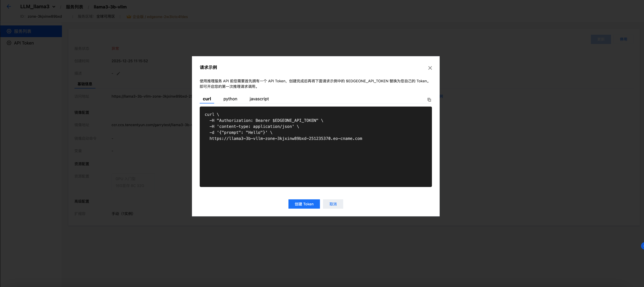Expand the LLM_llama3 dropdown
Screen dimensions: 644x287
[x=54, y=7]
